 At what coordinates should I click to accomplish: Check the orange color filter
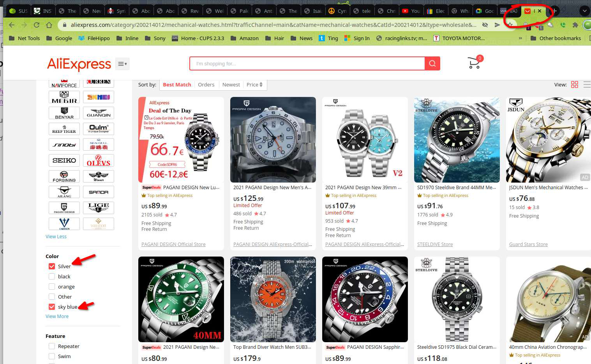[x=52, y=287]
